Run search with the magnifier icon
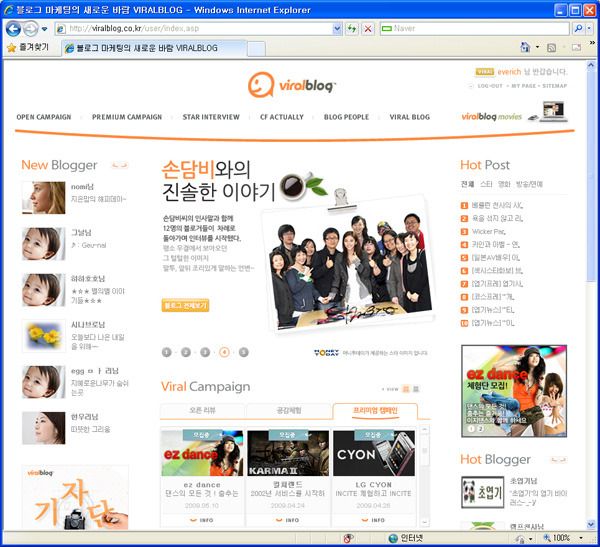The image size is (600, 547). (x=579, y=28)
